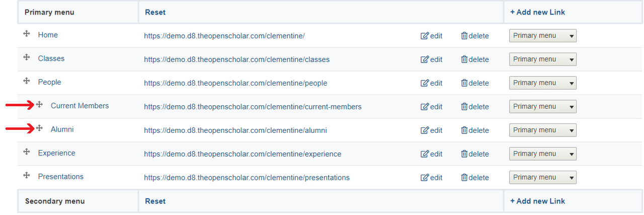Click the drag handle beside Experience

tap(26, 152)
